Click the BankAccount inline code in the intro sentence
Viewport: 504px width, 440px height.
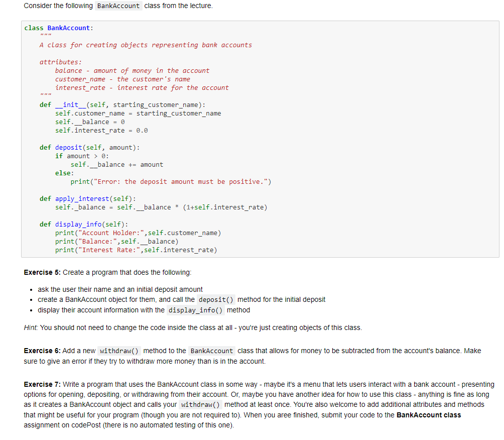(118, 6)
